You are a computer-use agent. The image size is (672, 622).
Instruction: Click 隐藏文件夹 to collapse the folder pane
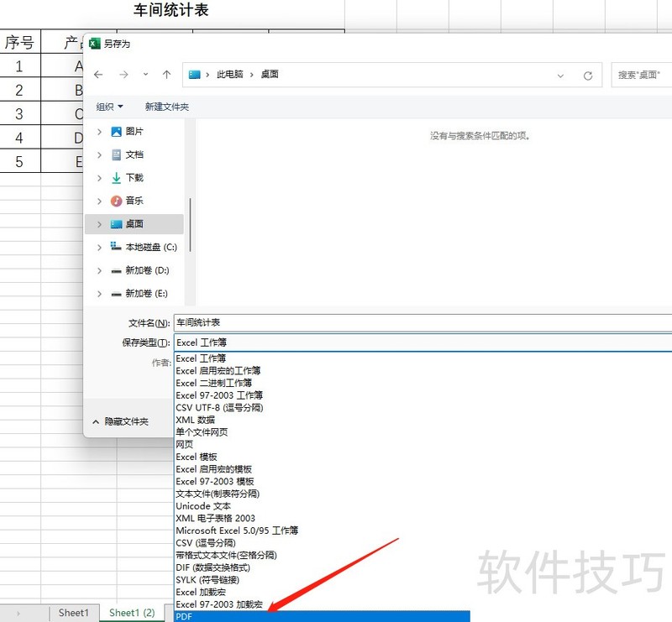click(x=126, y=421)
